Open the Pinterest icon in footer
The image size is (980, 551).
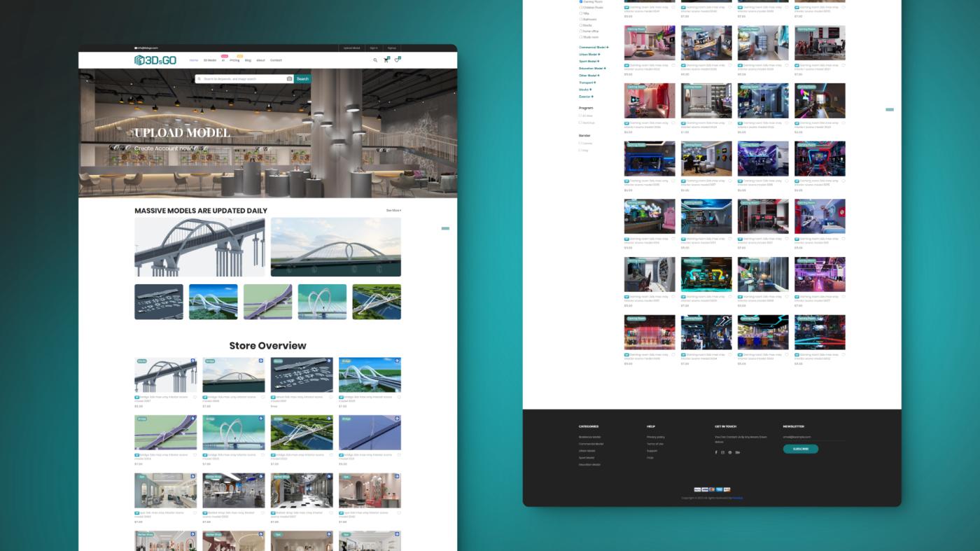coord(729,452)
